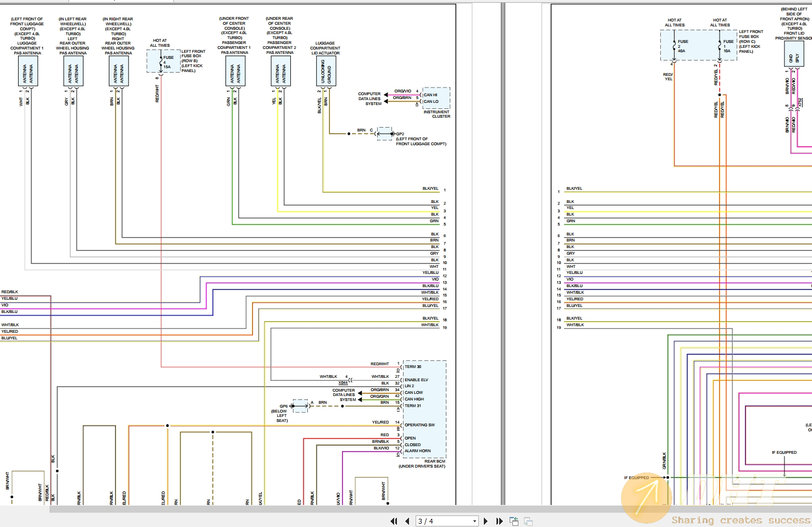Go to the next page
Image resolution: width=812 pixels, height=527 pixels.
coord(485,521)
